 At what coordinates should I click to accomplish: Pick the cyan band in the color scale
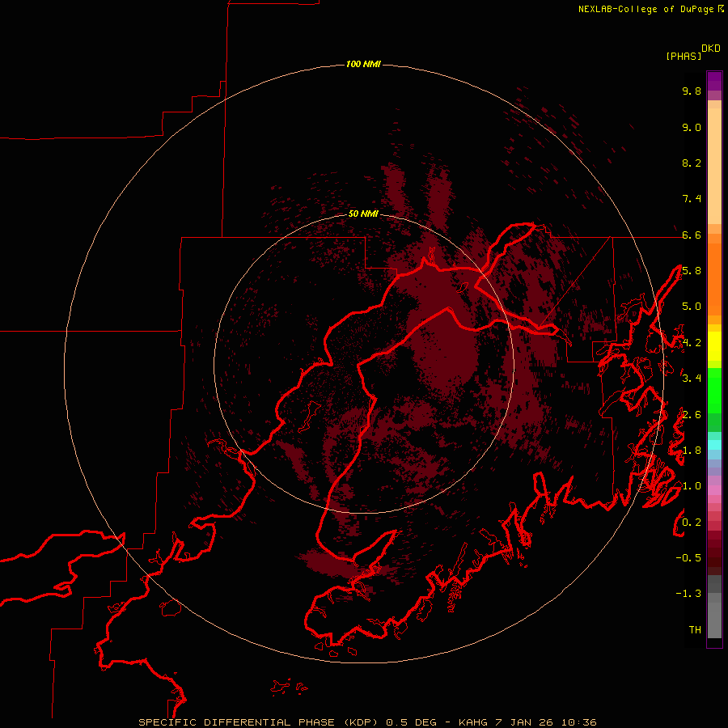coord(714,445)
